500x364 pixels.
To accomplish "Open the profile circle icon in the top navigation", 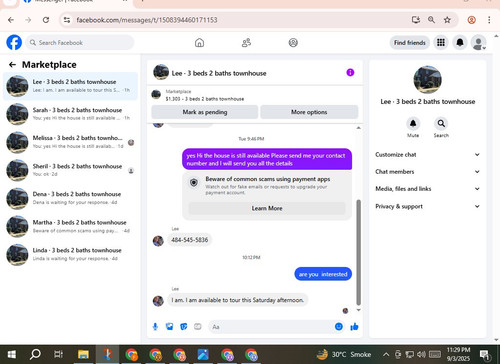I will coord(293,43).
